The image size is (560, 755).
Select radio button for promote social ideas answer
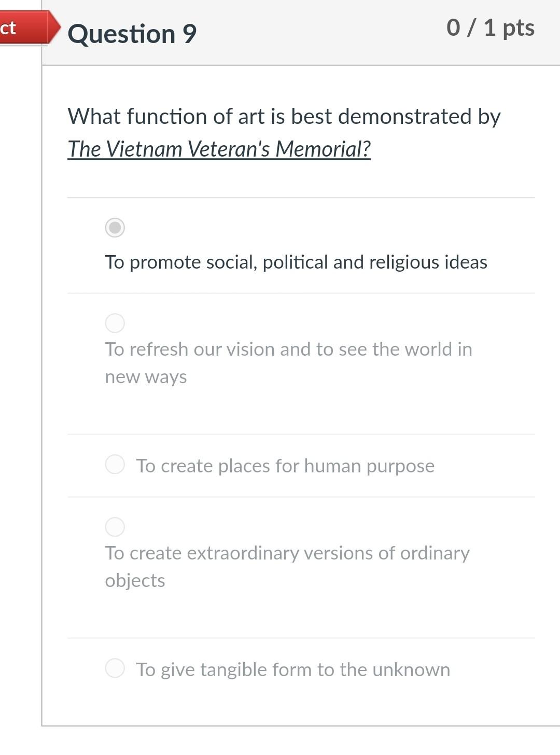[x=115, y=228]
